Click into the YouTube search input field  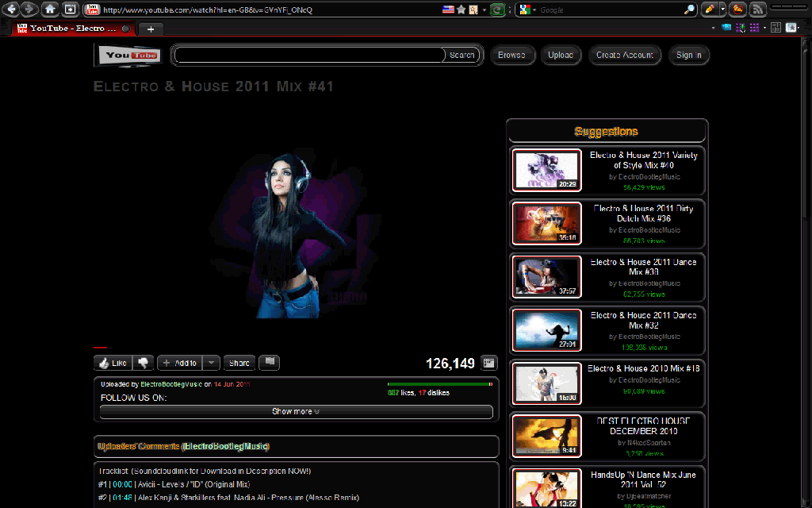[x=309, y=55]
